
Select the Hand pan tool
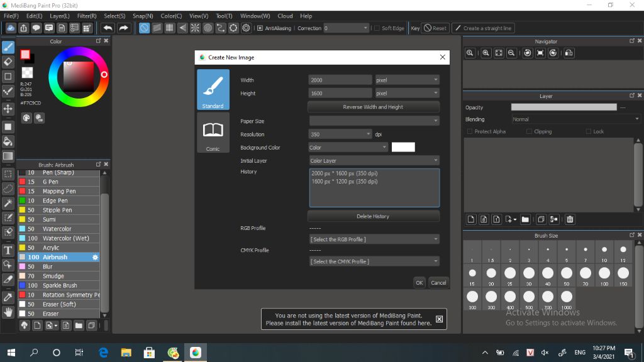(x=8, y=312)
